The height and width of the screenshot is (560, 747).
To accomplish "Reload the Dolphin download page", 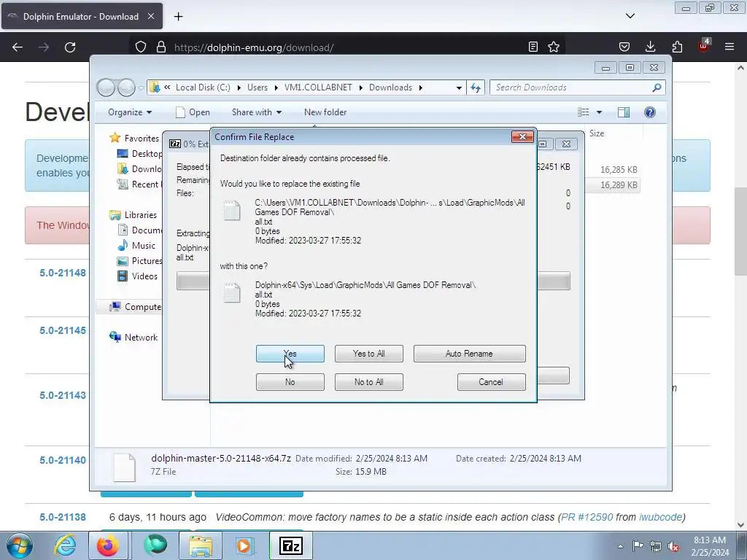I will pyautogui.click(x=70, y=47).
